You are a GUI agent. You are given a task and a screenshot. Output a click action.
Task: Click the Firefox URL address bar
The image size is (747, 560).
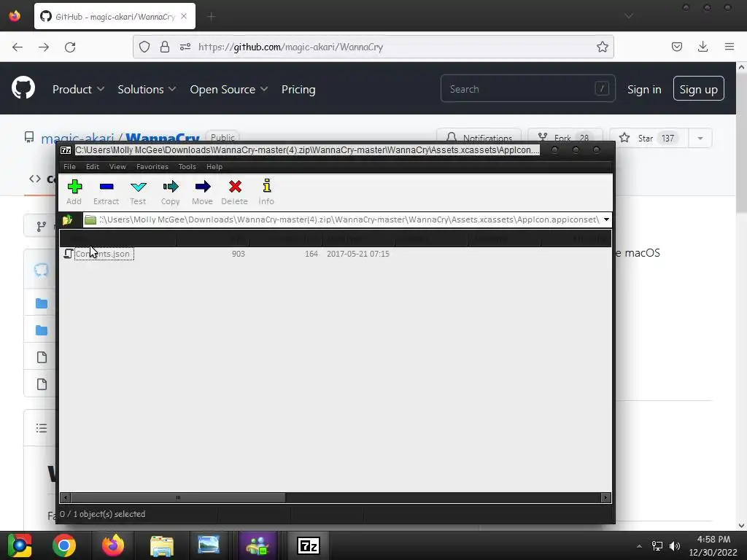(x=373, y=47)
